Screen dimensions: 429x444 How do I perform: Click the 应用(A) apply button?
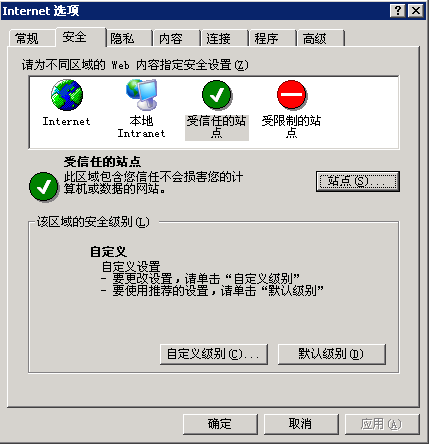coord(382,424)
